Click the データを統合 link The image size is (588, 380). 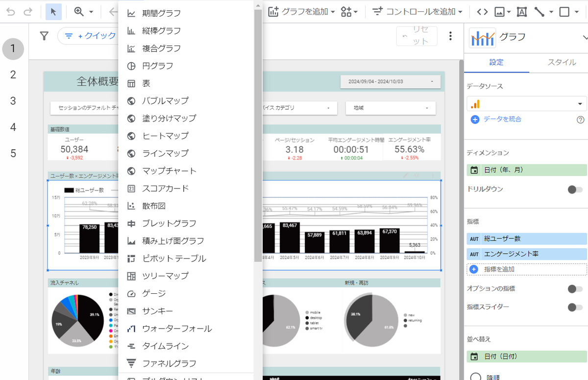coord(502,119)
